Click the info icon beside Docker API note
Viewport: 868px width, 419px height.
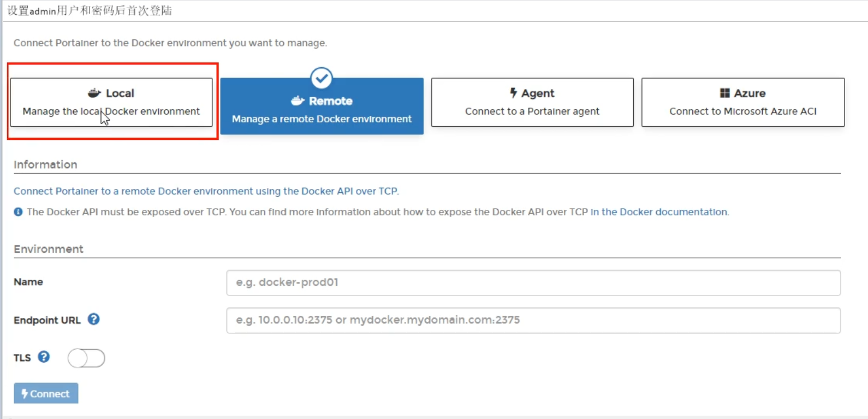coord(18,211)
